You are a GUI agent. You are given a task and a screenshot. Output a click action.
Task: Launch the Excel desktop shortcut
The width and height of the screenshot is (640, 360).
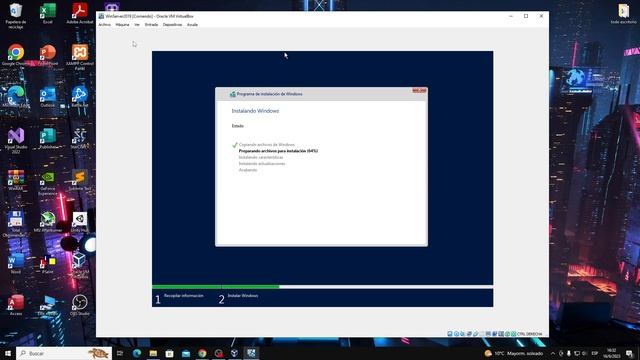click(x=48, y=13)
